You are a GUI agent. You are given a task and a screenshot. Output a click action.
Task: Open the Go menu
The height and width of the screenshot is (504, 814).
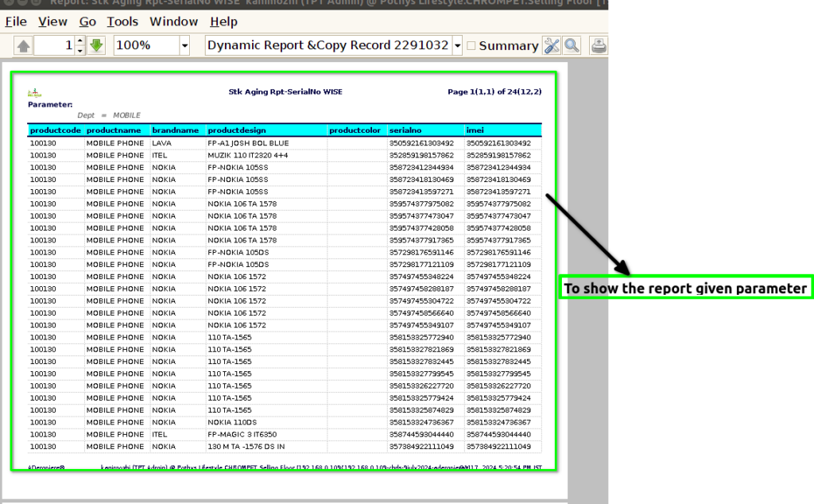[87, 21]
